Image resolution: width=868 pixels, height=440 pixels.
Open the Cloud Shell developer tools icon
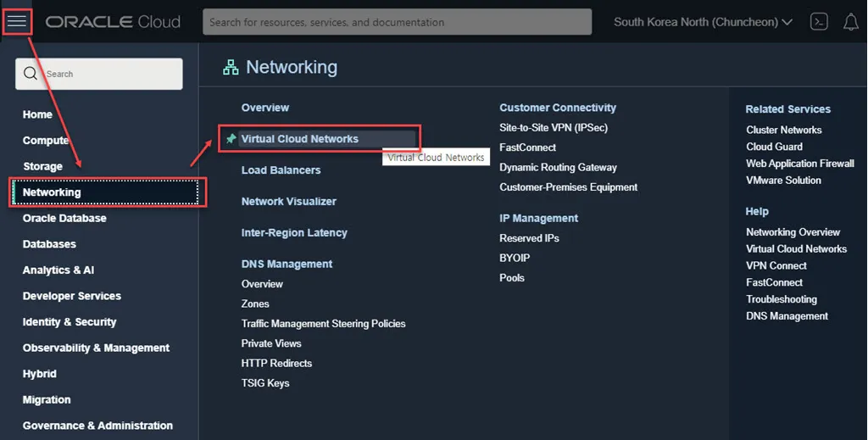tap(819, 22)
